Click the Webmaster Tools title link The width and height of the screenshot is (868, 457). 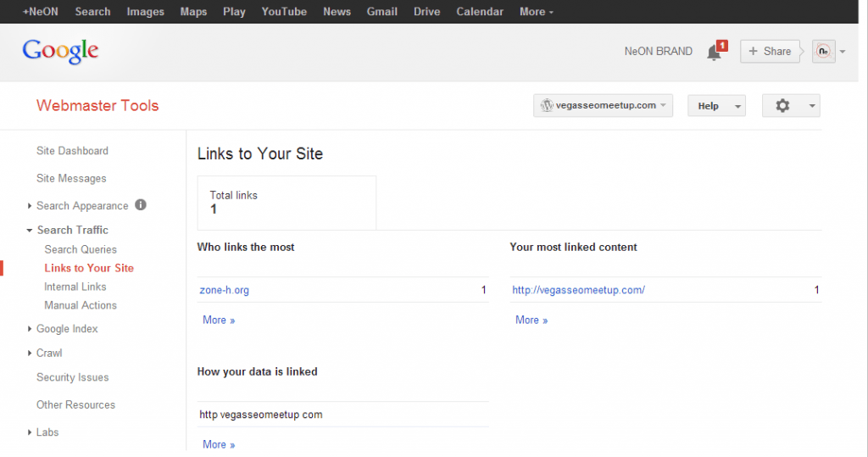coord(97,105)
